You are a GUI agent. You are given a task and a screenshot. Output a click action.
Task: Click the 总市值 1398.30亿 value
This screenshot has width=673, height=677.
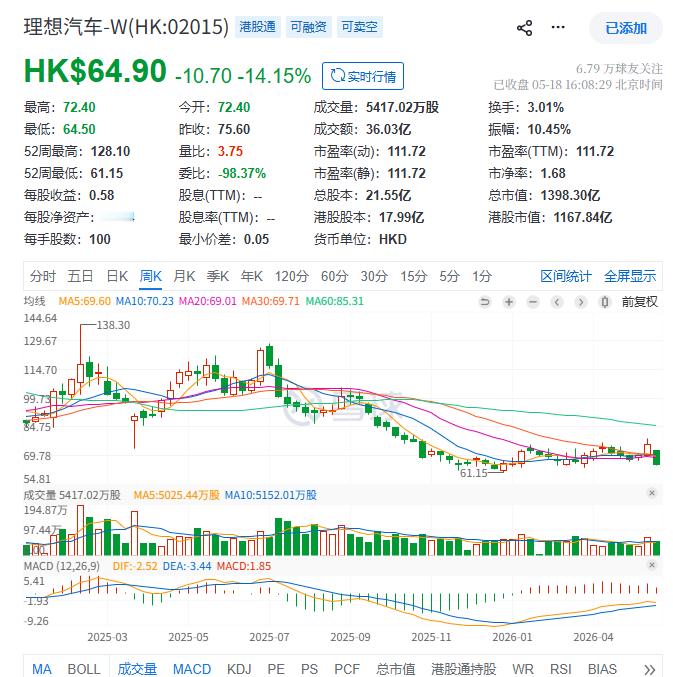click(570, 195)
